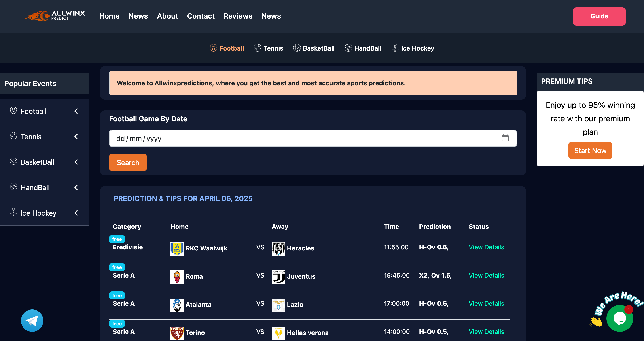
Task: Click the H-Ov 0.5, prediction for Atalanta row
Action: pyautogui.click(x=434, y=304)
